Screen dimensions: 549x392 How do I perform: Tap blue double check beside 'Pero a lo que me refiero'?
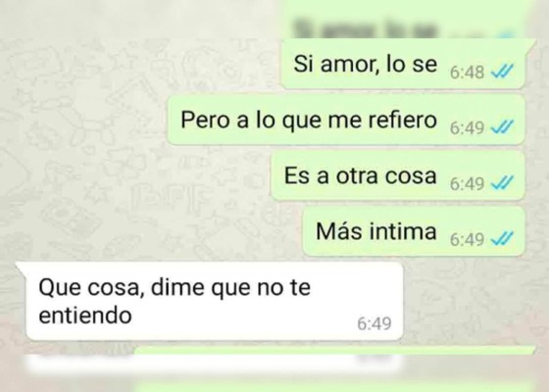coord(502,127)
